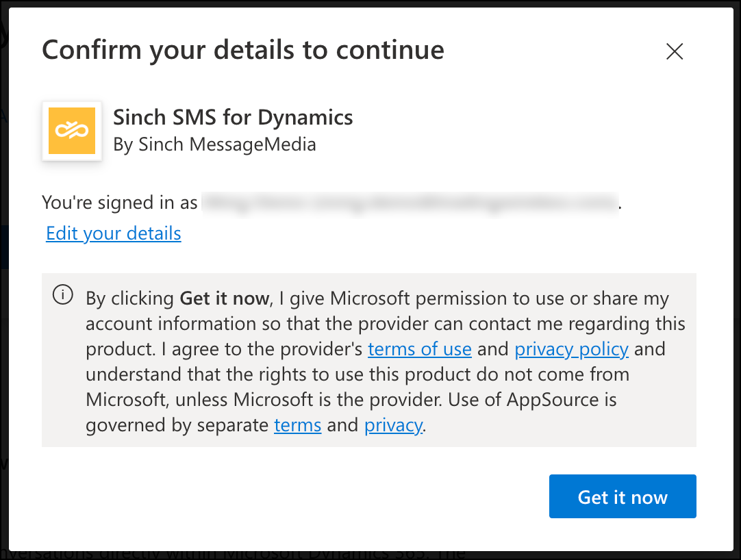Open the provider's terms of use
The image size is (741, 560).
tap(420, 349)
